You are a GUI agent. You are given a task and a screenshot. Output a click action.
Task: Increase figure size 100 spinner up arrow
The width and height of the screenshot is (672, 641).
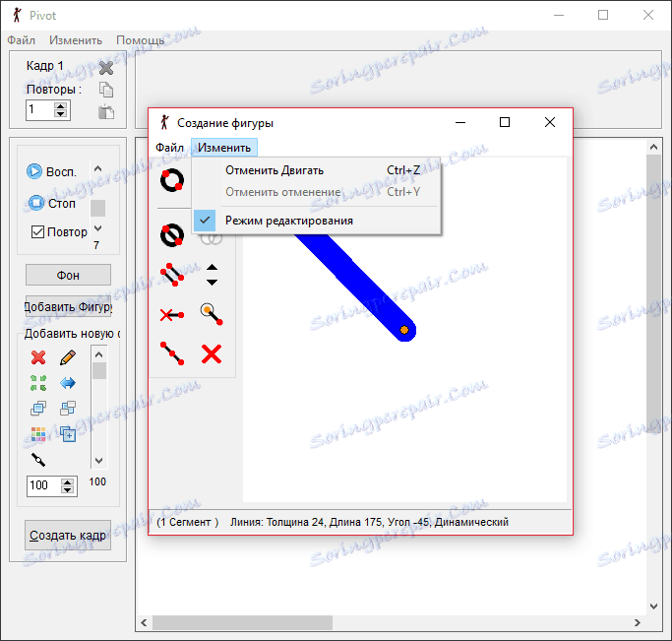tap(67, 482)
